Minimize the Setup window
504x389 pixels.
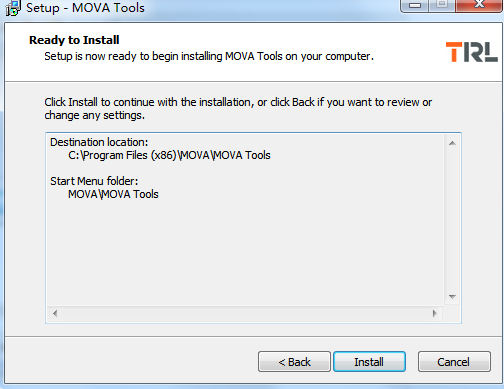tap(415, 5)
